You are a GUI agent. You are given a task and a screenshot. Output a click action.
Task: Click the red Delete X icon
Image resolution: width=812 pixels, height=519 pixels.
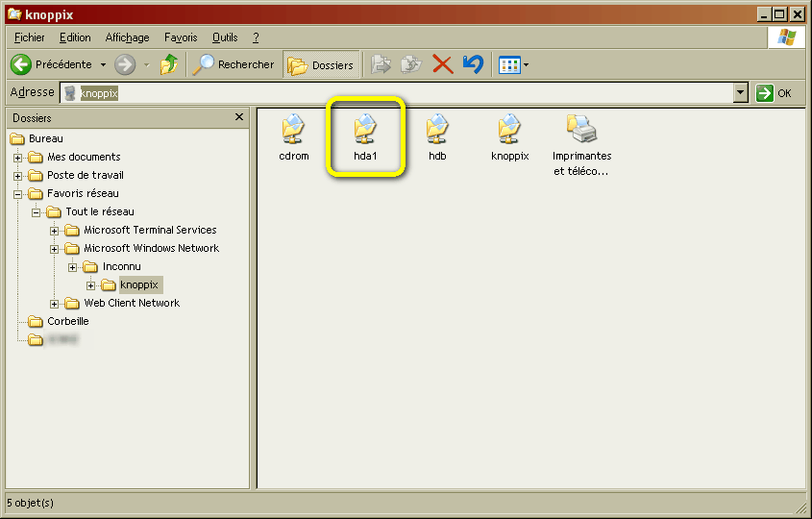(x=442, y=64)
